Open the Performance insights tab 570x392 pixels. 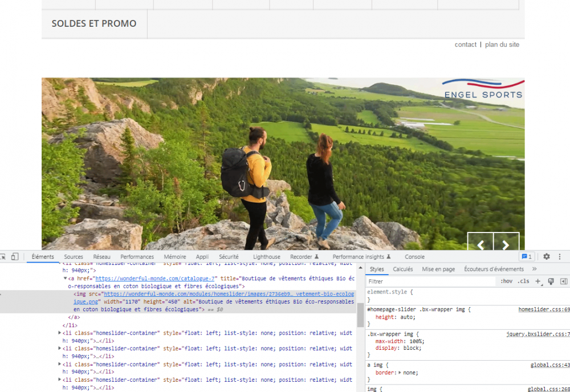(361, 256)
